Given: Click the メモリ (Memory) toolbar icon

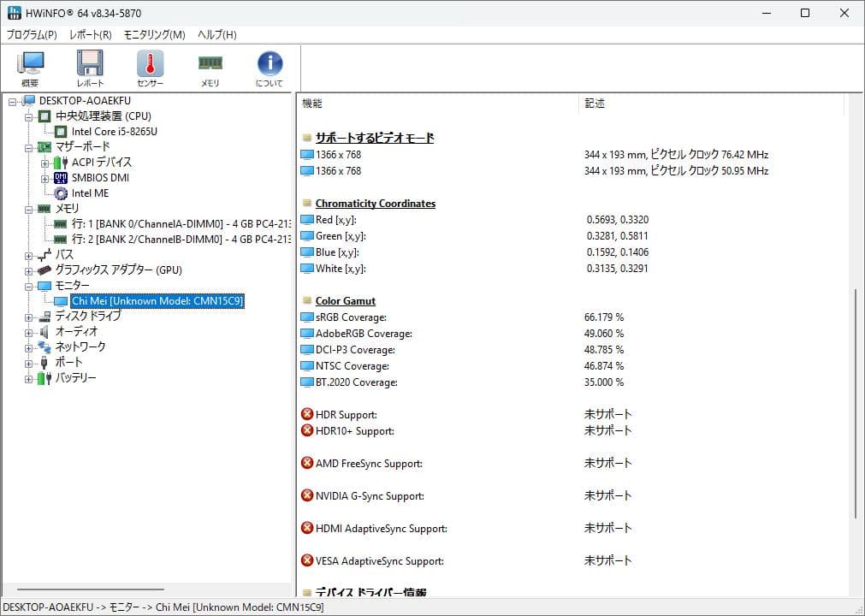Looking at the screenshot, I should [x=210, y=64].
